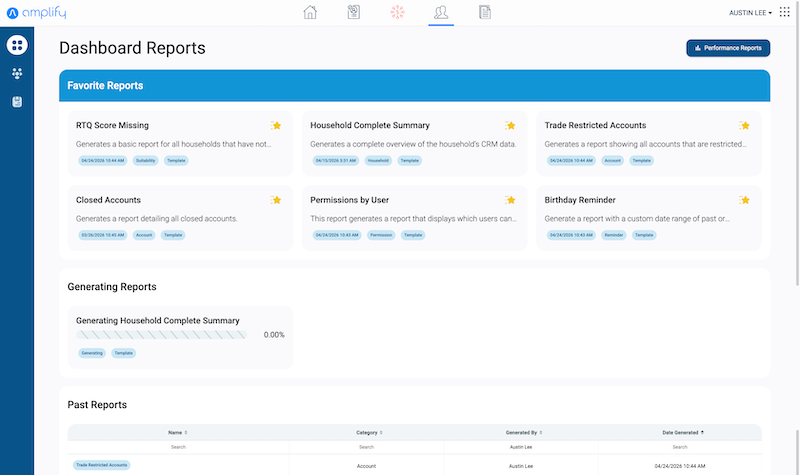The height and width of the screenshot is (475, 800).
Task: Open the Household Complete Summary report card
Action: pos(414,143)
